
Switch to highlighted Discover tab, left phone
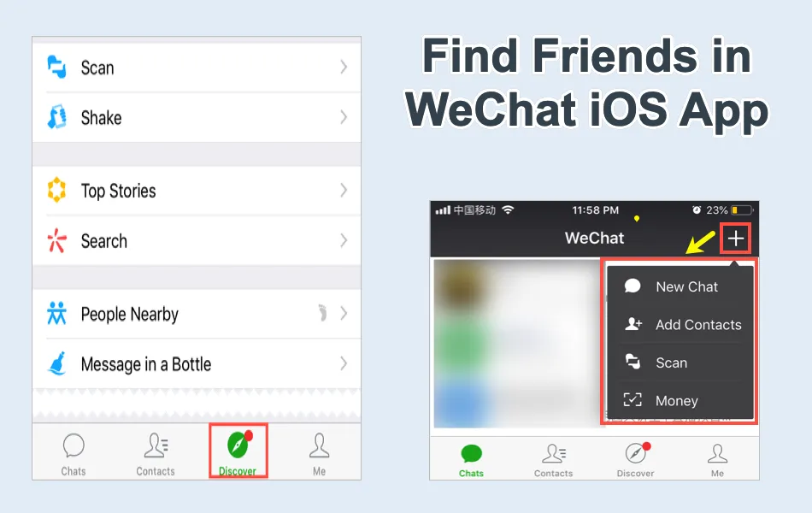pyautogui.click(x=238, y=451)
